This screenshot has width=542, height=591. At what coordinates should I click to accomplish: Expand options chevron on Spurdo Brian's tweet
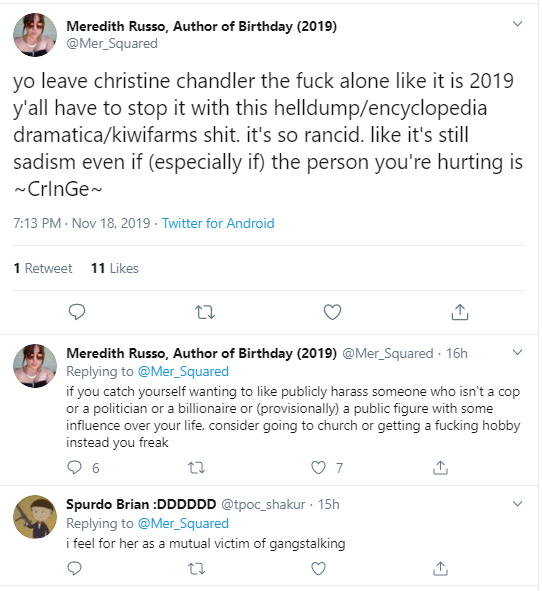click(x=518, y=504)
